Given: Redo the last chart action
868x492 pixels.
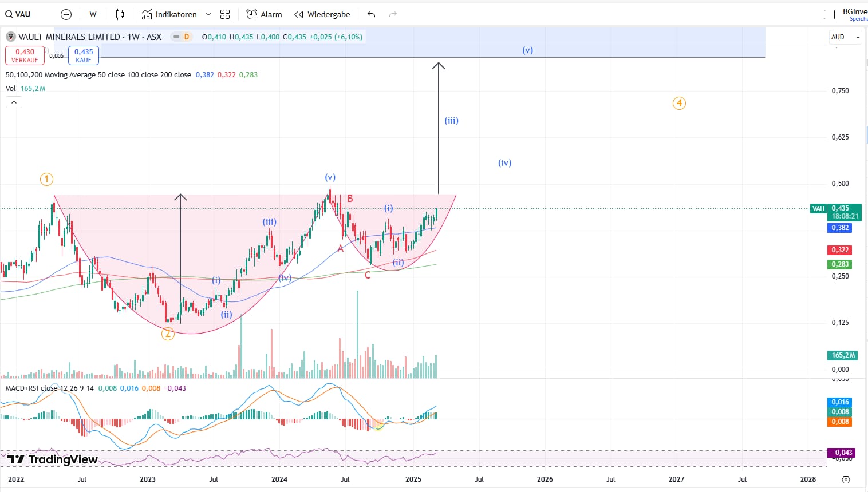Looking at the screenshot, I should 393,14.
